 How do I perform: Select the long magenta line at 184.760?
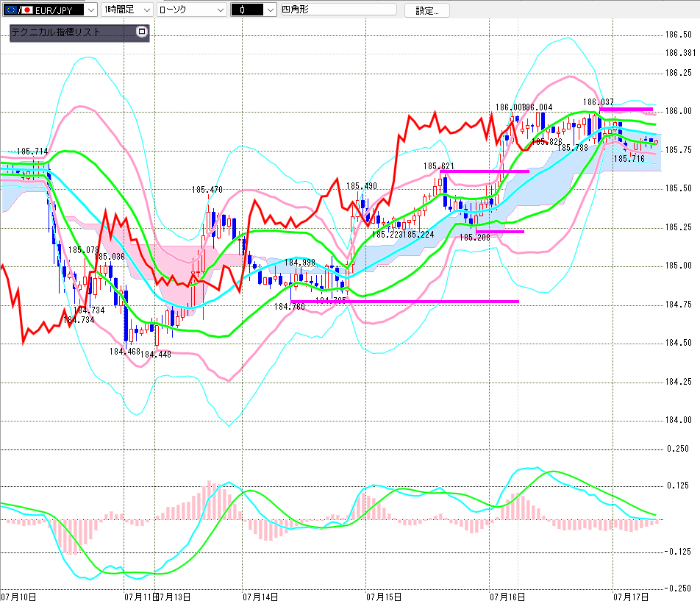[405, 302]
